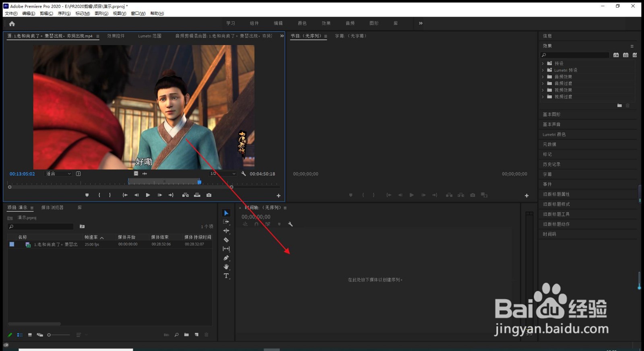Click the Insert button in the Source monitor

point(186,195)
